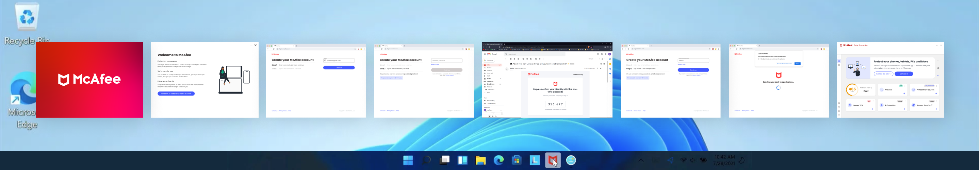Image resolution: width=980 pixels, height=170 pixels.
Task: Open the Windows Start menu
Action: click(408, 160)
